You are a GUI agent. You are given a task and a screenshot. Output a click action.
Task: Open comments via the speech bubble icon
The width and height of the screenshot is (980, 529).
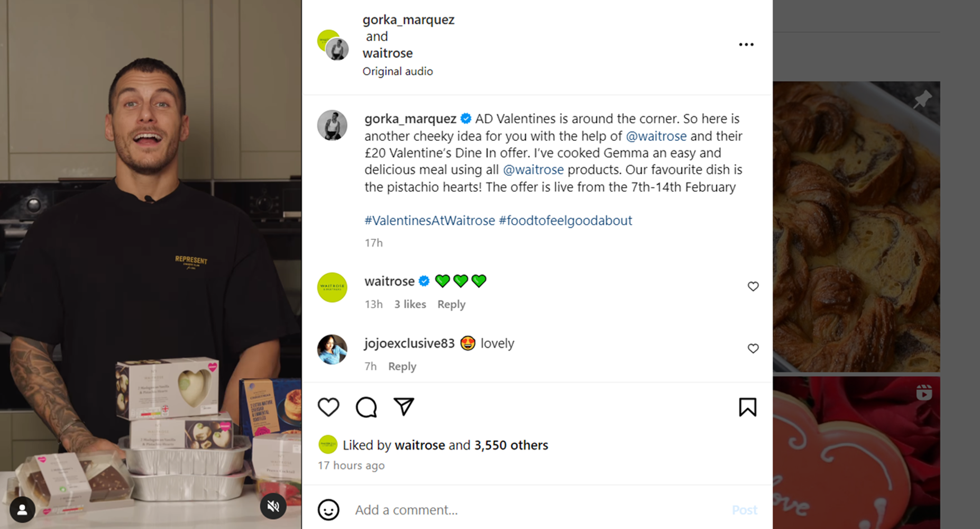(365, 407)
